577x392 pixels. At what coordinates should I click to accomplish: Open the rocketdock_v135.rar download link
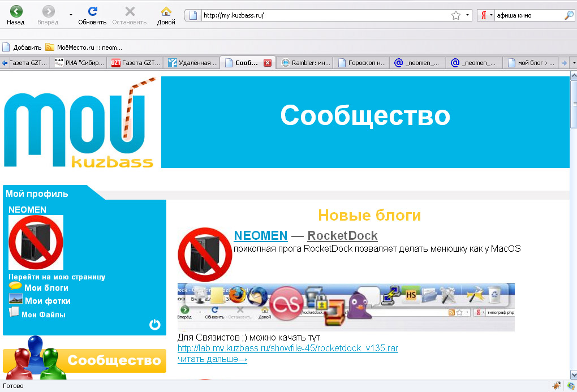[x=288, y=348]
